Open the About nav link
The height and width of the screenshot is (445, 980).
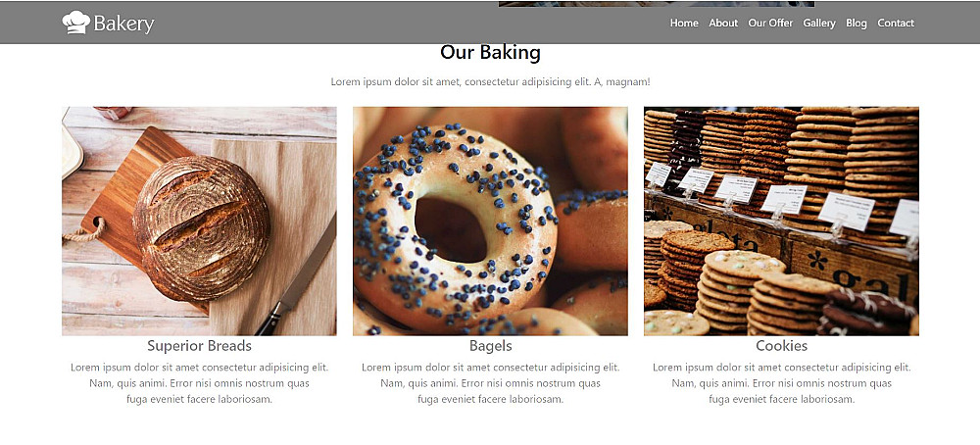723,24
